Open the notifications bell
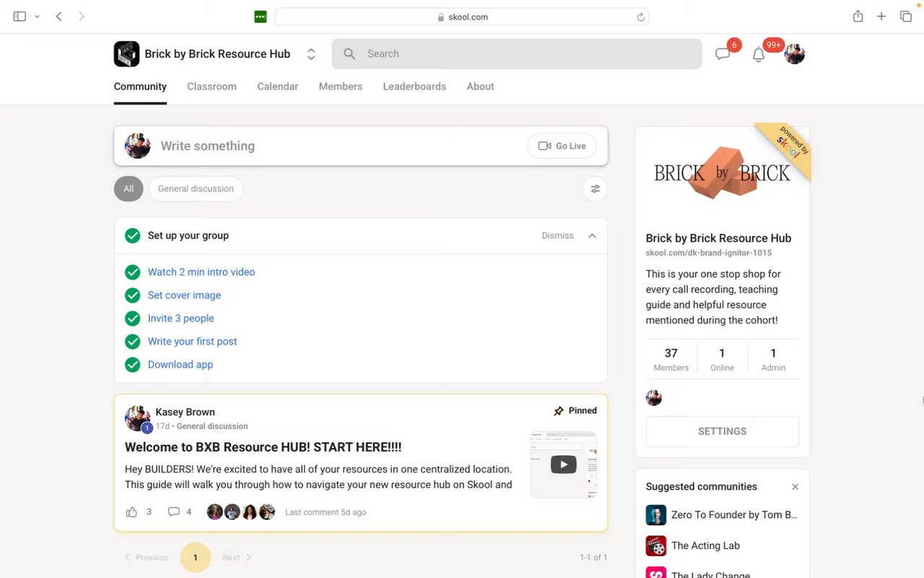The image size is (924, 578). (759, 55)
